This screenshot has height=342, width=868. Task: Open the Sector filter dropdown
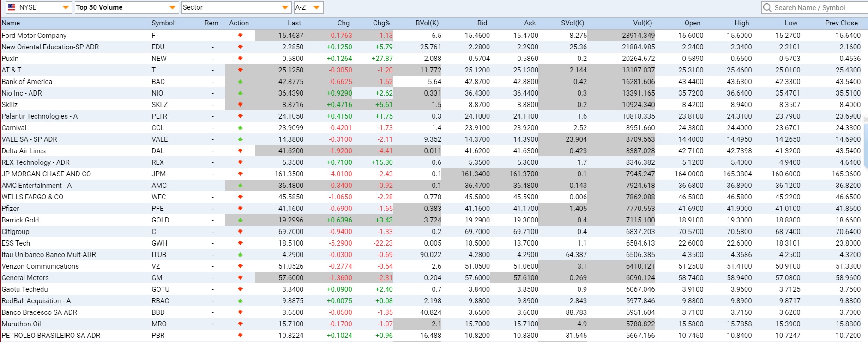coord(236,7)
